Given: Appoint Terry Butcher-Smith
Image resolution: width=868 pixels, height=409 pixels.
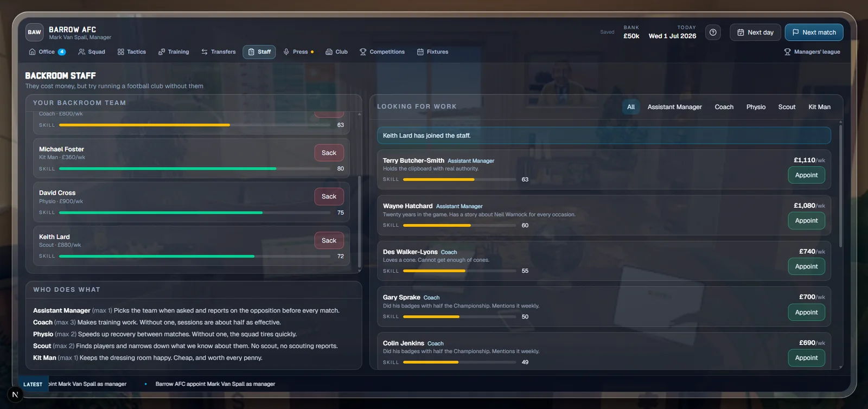Looking at the screenshot, I should click(806, 175).
